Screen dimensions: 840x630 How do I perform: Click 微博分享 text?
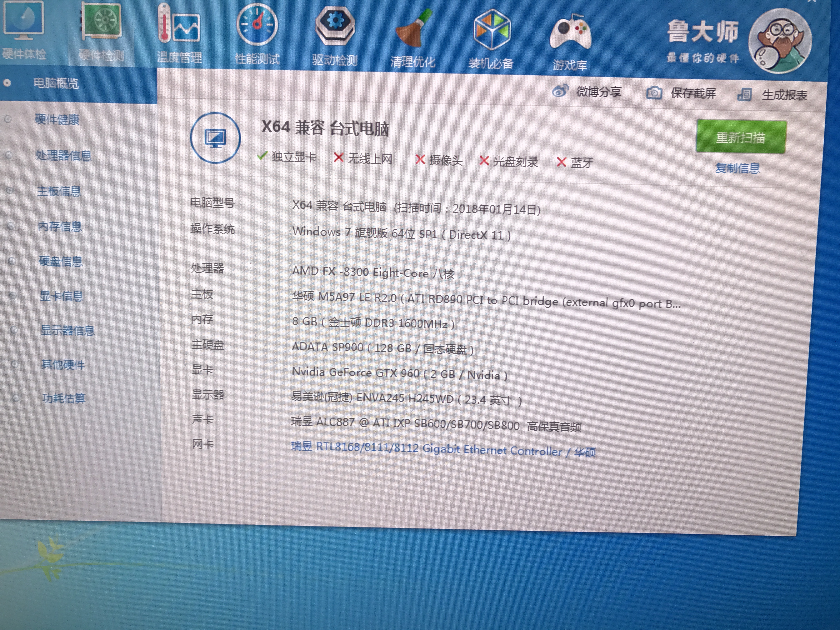pos(599,91)
